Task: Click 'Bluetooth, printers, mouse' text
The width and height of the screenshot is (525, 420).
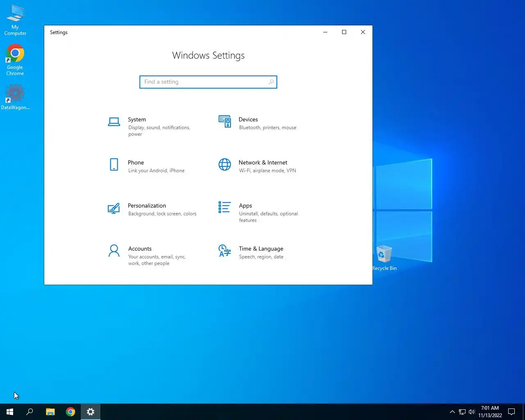Action: [x=267, y=128]
